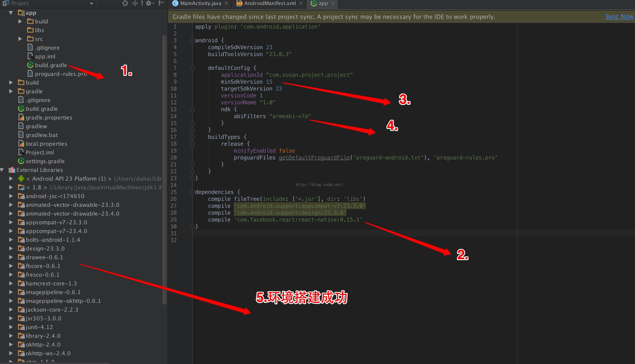Image resolution: width=635 pixels, height=364 pixels.
Task: Click the drawee-0.6.1 library icon
Action: point(21,258)
